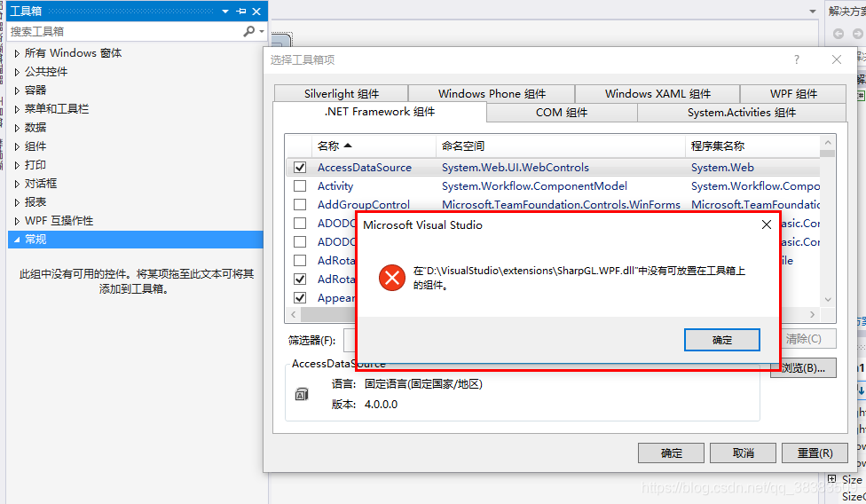Expand the Size property plus icon
The width and height of the screenshot is (866, 504).
(831, 478)
